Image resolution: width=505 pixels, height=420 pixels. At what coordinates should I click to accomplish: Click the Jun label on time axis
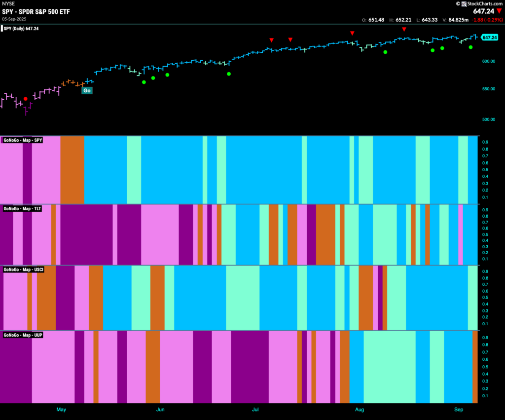coord(160,410)
